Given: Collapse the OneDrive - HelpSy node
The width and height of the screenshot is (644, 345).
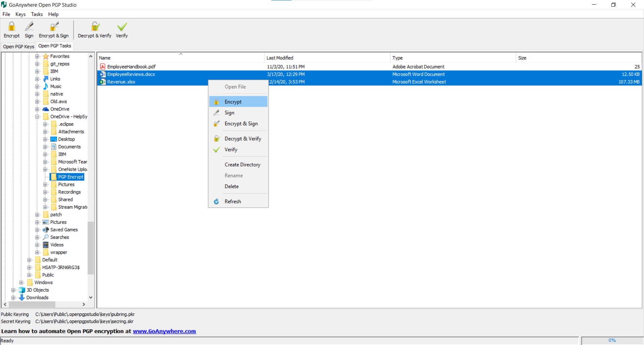Looking at the screenshot, I should (37, 117).
